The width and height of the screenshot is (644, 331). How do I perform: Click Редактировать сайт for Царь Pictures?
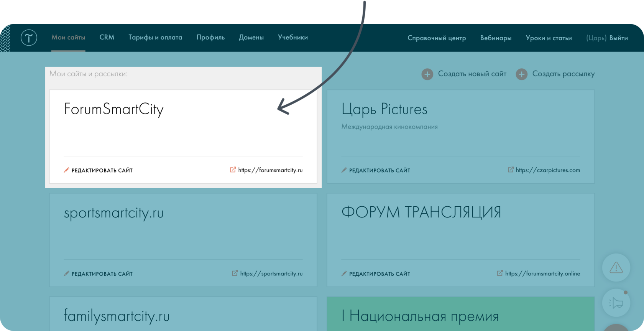[x=379, y=170]
